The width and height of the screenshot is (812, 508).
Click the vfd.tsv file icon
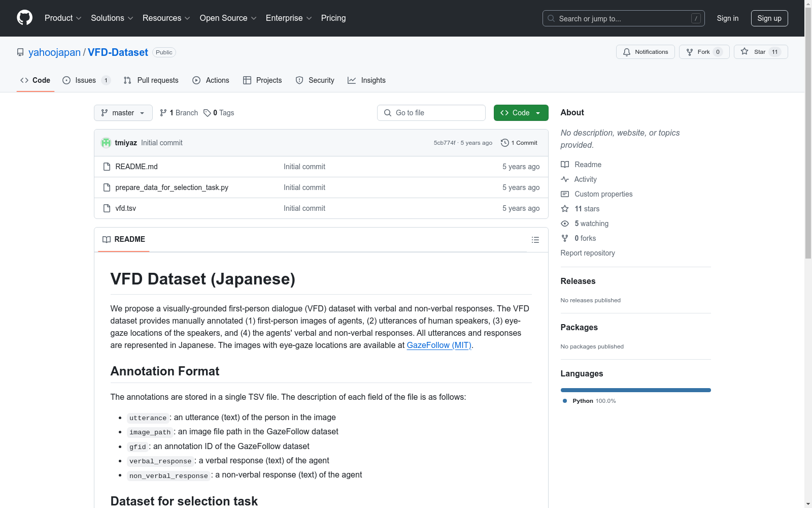107,208
